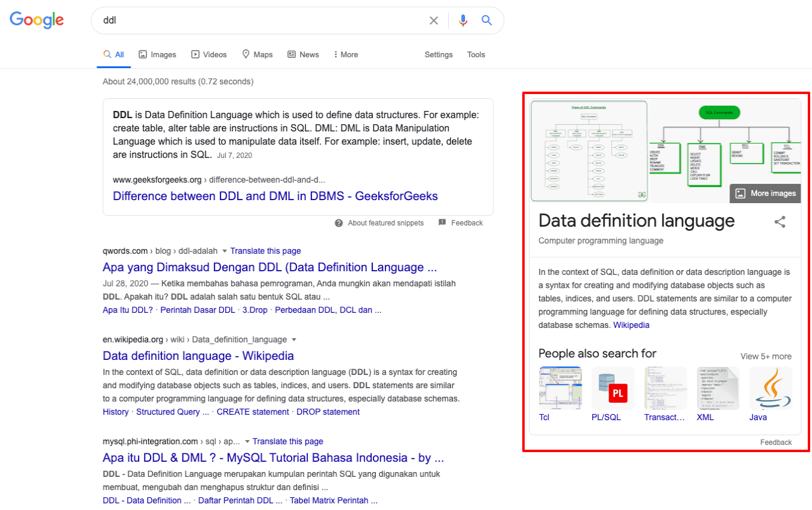Viewport: 812px width, 510px height.
Task: Share the Data definition language panel
Action: point(779,222)
